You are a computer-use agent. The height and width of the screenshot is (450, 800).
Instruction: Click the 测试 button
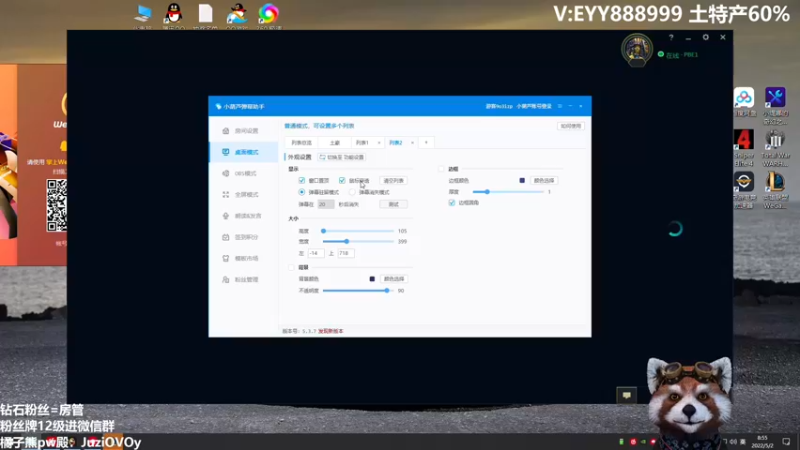click(x=393, y=204)
